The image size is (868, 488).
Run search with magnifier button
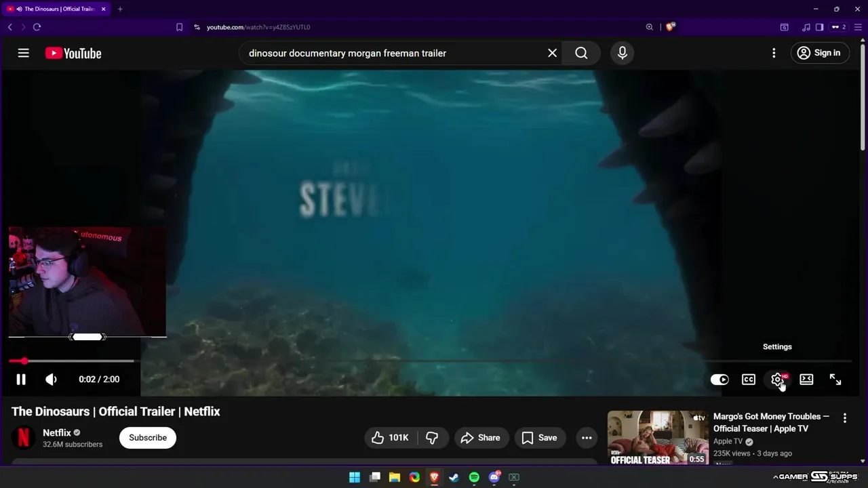[581, 53]
